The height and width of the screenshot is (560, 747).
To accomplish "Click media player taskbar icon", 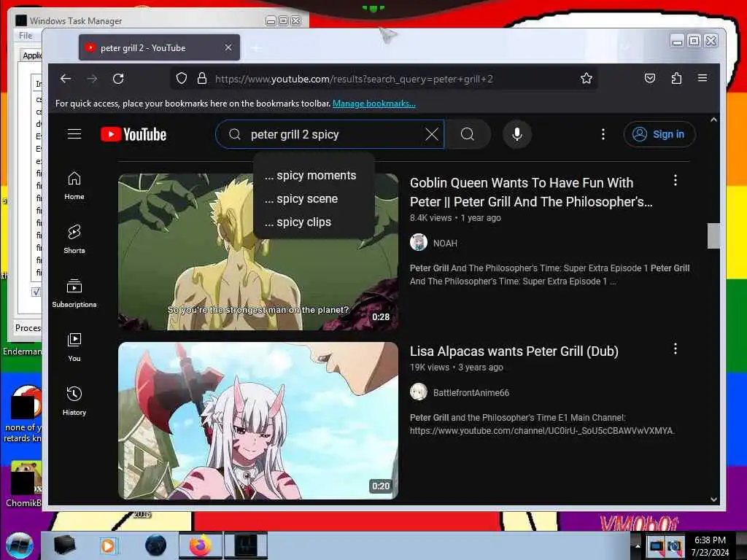I will (108, 545).
